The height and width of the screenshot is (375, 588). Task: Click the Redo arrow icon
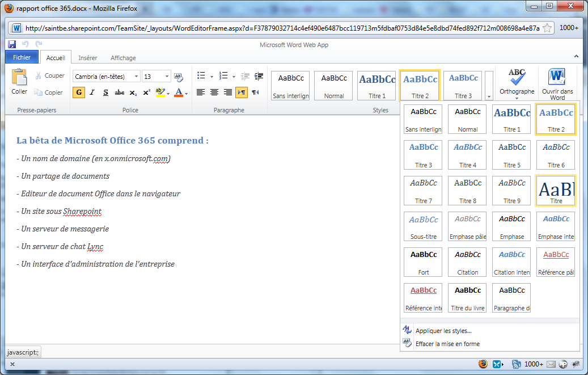click(x=38, y=44)
